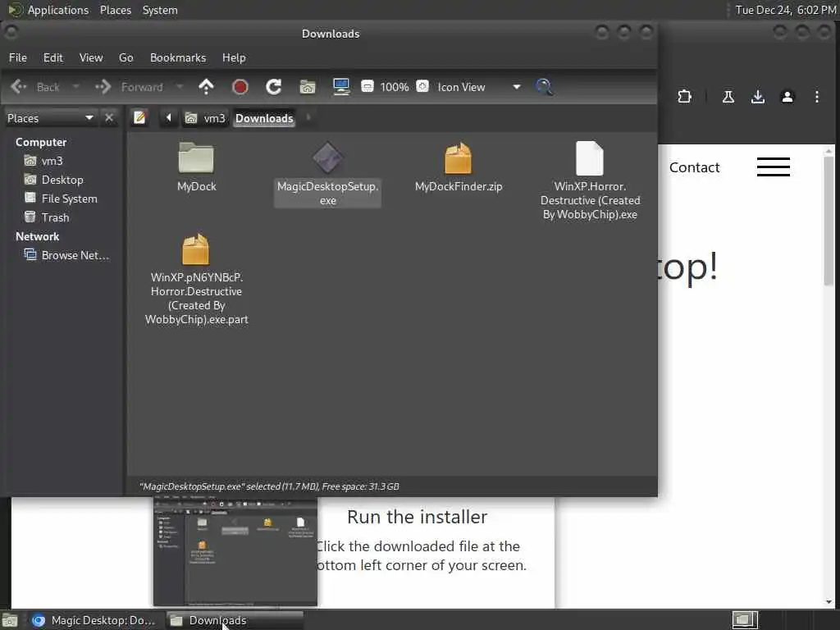Select the MyDock folder icon
Image resolution: width=840 pixels, height=630 pixels.
[196, 157]
